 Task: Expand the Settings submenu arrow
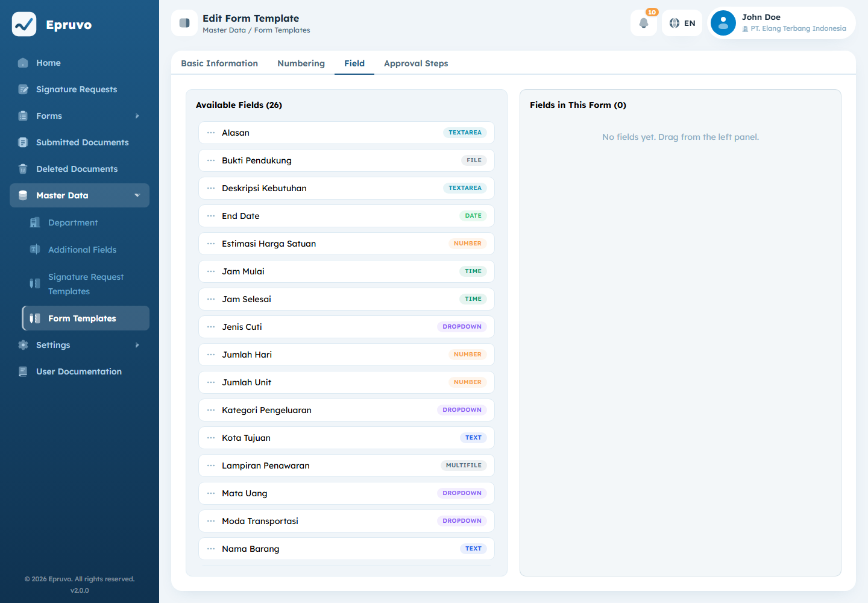coord(137,345)
